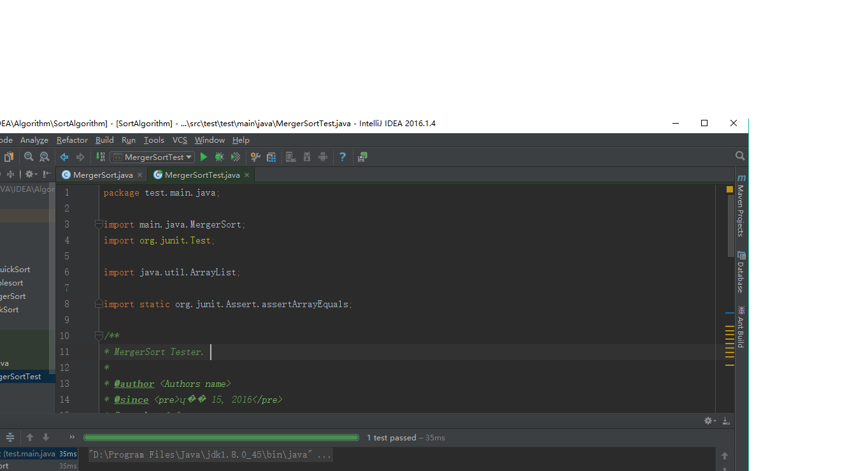Image resolution: width=868 pixels, height=471 pixels.
Task: Go to next failed test arrow
Action: click(46, 437)
